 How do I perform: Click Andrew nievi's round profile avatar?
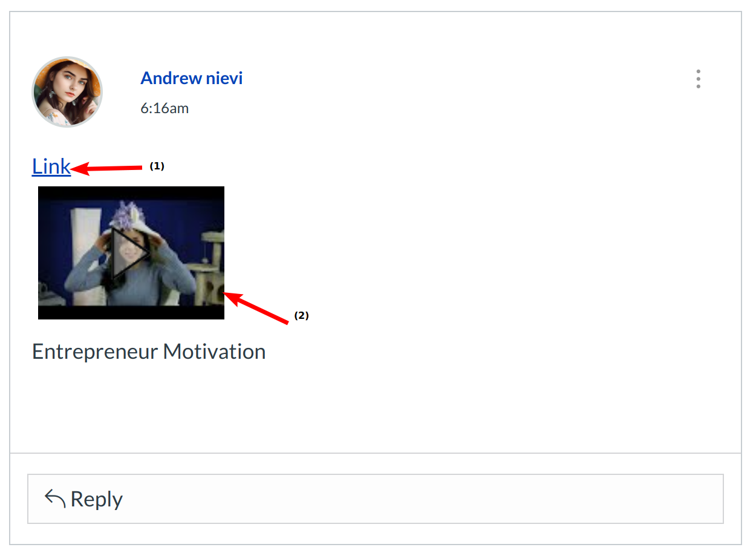[x=67, y=92]
